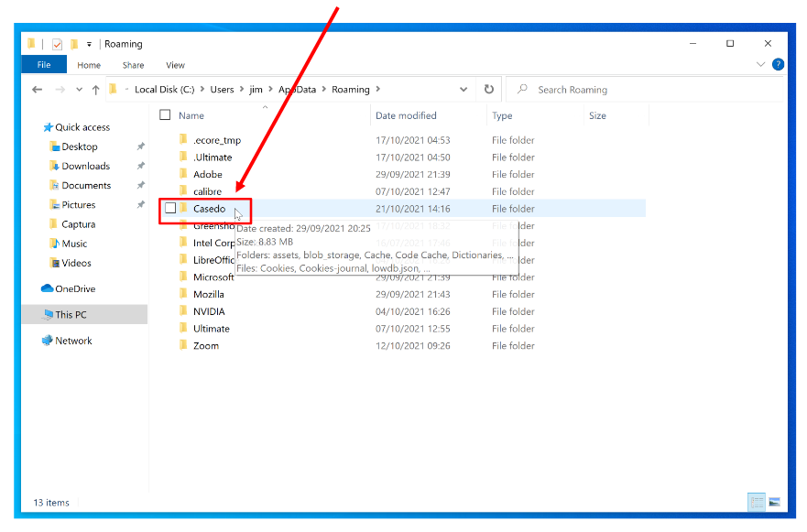Expand the ribbon with the chevron
This screenshot has width=807, height=532.
[760, 64]
